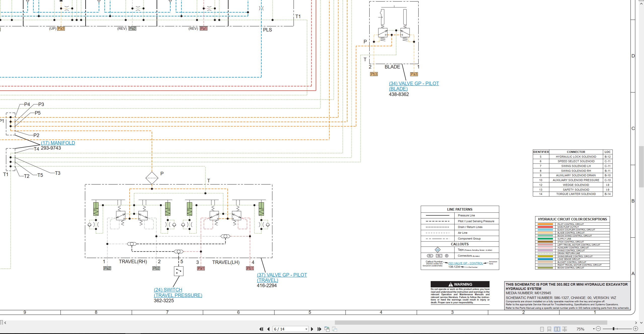Viewport: 644px width, 334px height.
Task: Open the (34) VALVE GP - PILOT link
Action: pyautogui.click(x=414, y=86)
